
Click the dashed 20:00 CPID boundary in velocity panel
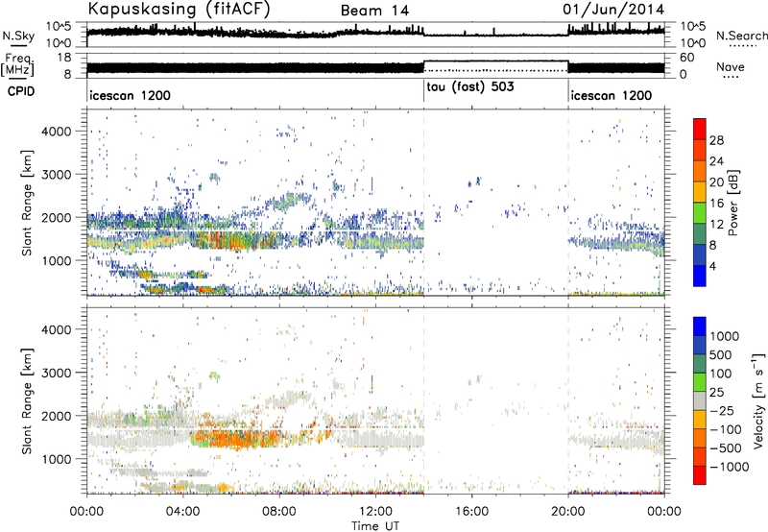click(x=568, y=401)
